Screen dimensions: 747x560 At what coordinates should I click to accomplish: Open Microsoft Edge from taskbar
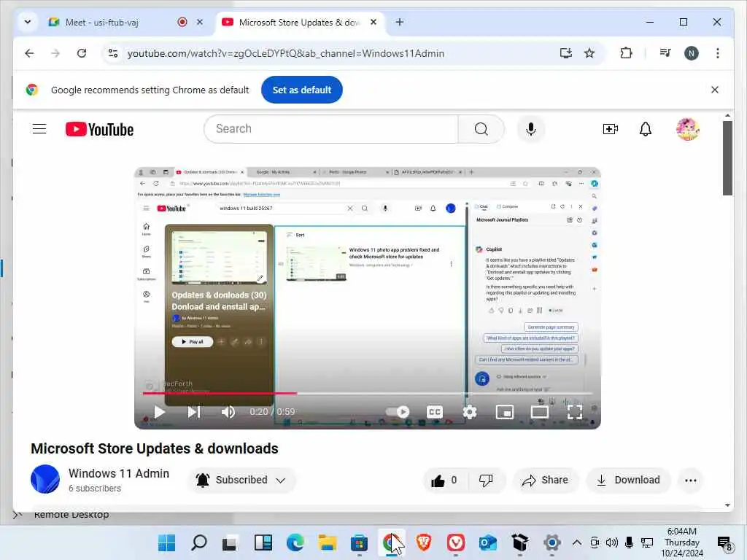[x=295, y=542]
